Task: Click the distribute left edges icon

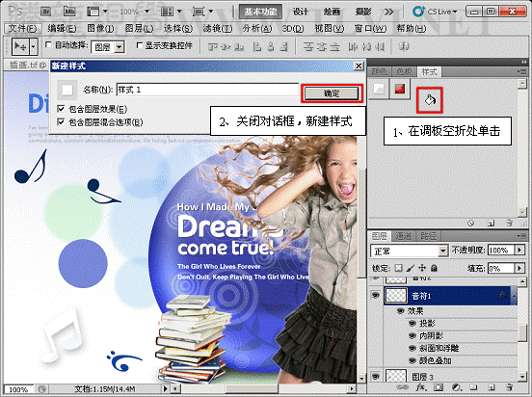Action: (353, 46)
